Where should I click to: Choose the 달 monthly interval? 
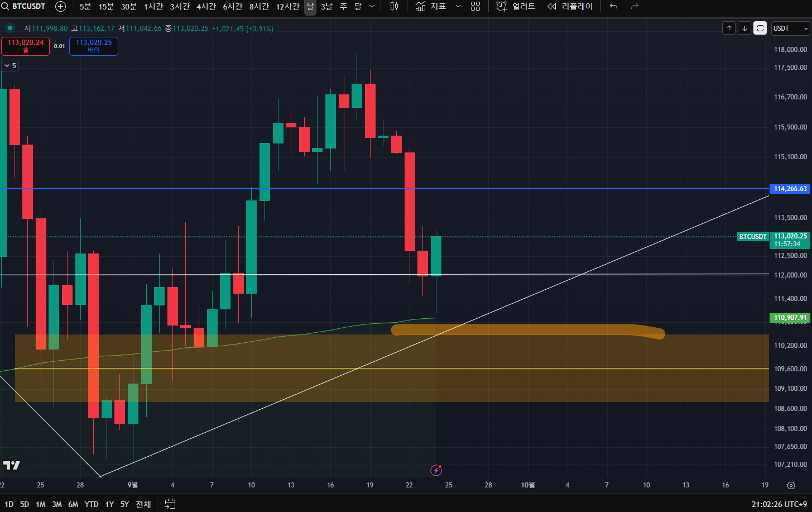[x=358, y=7]
